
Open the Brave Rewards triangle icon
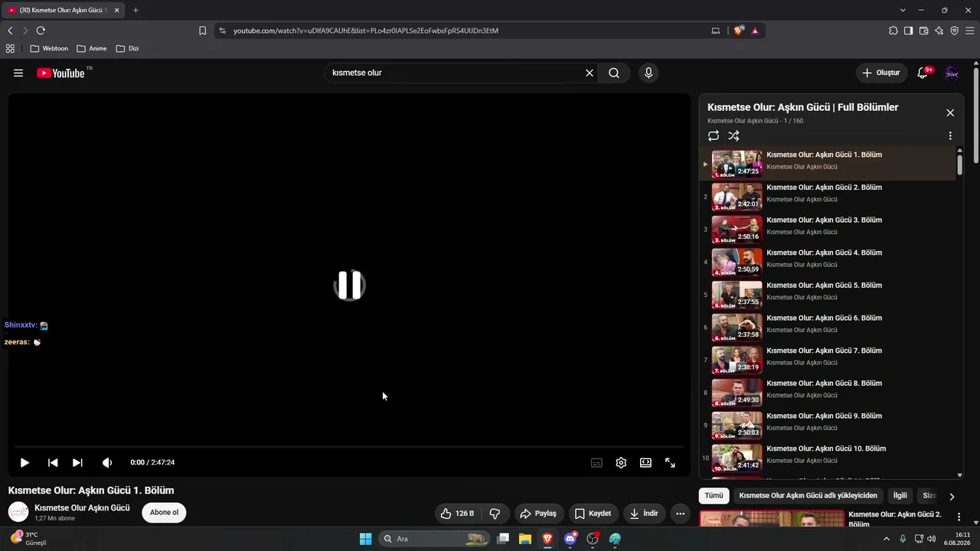click(755, 31)
